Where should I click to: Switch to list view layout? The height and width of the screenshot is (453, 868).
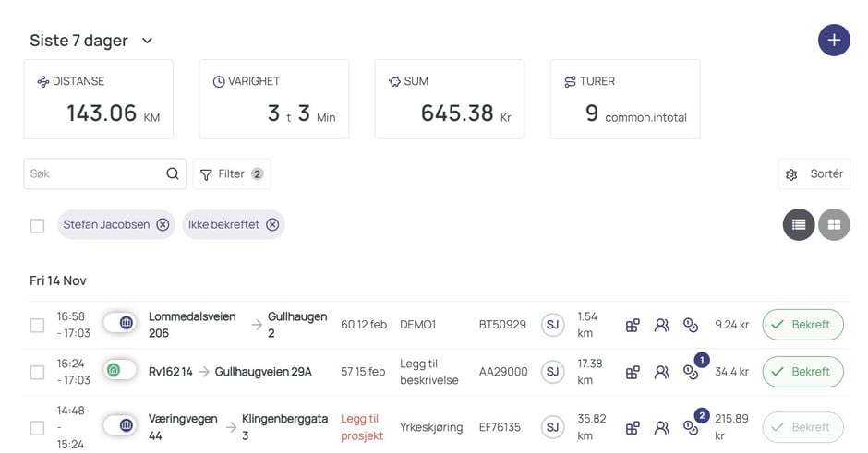[x=799, y=224]
